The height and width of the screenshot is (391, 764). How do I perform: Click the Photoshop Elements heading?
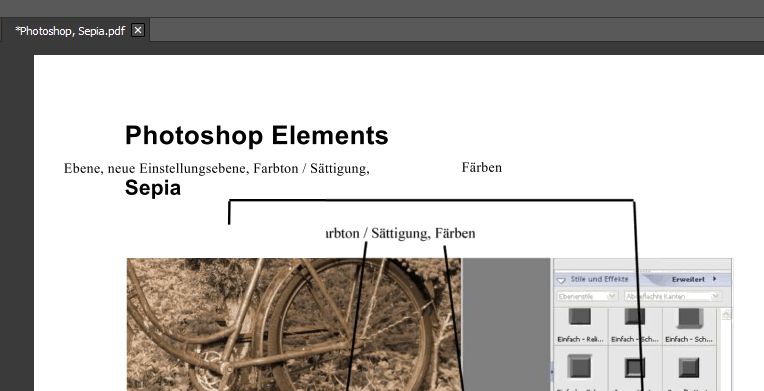click(257, 135)
